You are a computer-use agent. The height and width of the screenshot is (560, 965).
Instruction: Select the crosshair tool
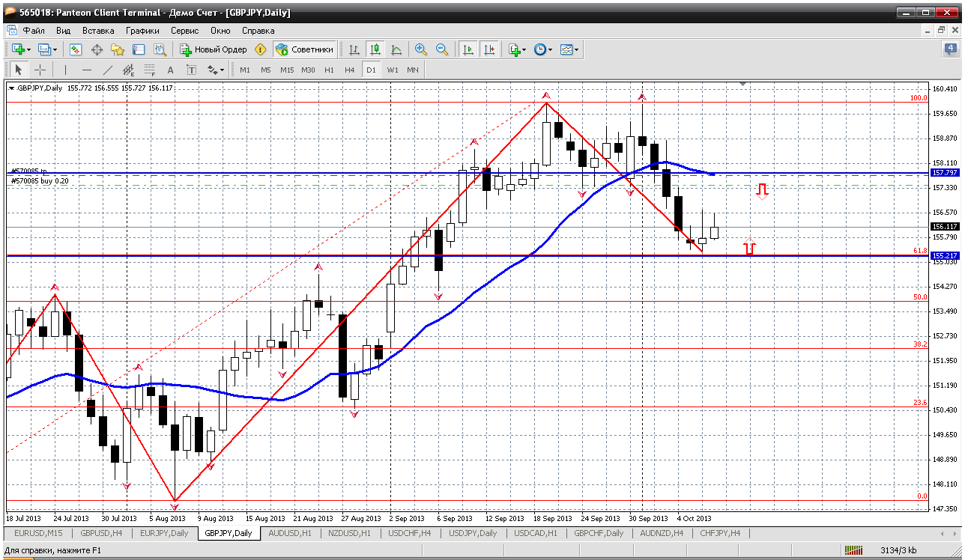[40, 70]
